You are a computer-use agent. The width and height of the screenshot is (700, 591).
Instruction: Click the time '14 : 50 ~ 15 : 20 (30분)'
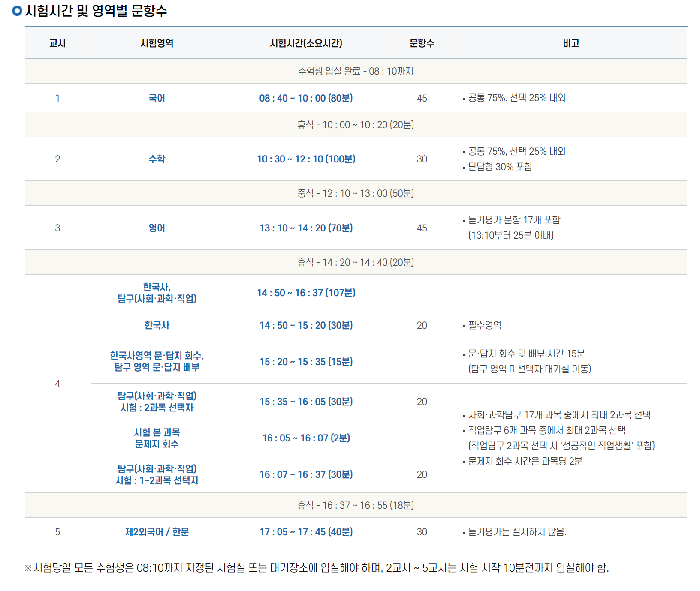pos(306,325)
